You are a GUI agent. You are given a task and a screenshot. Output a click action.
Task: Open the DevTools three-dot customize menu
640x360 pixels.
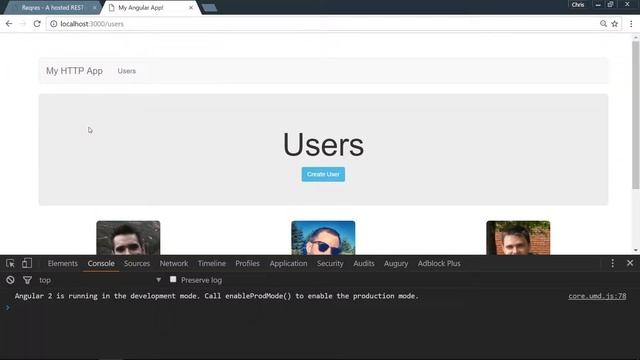pyautogui.click(x=612, y=263)
